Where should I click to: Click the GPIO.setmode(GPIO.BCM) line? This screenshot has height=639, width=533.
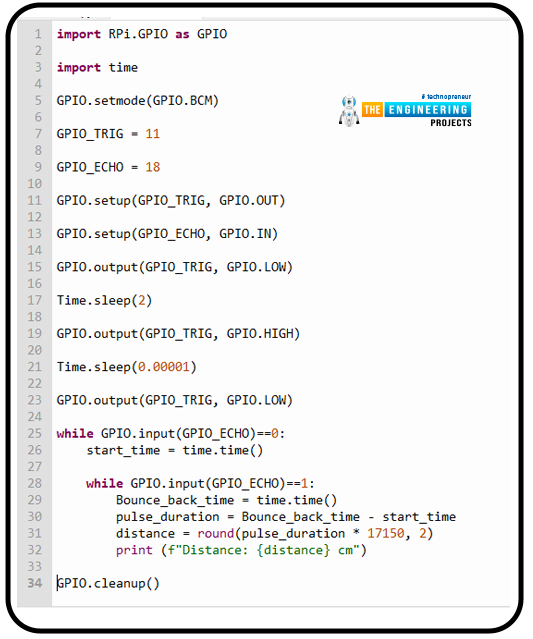[138, 101]
